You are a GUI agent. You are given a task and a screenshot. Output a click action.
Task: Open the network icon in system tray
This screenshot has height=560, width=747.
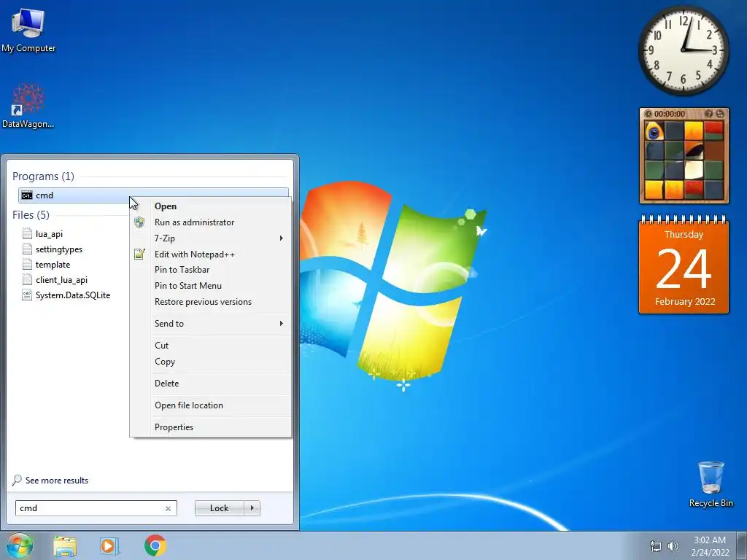(x=656, y=546)
